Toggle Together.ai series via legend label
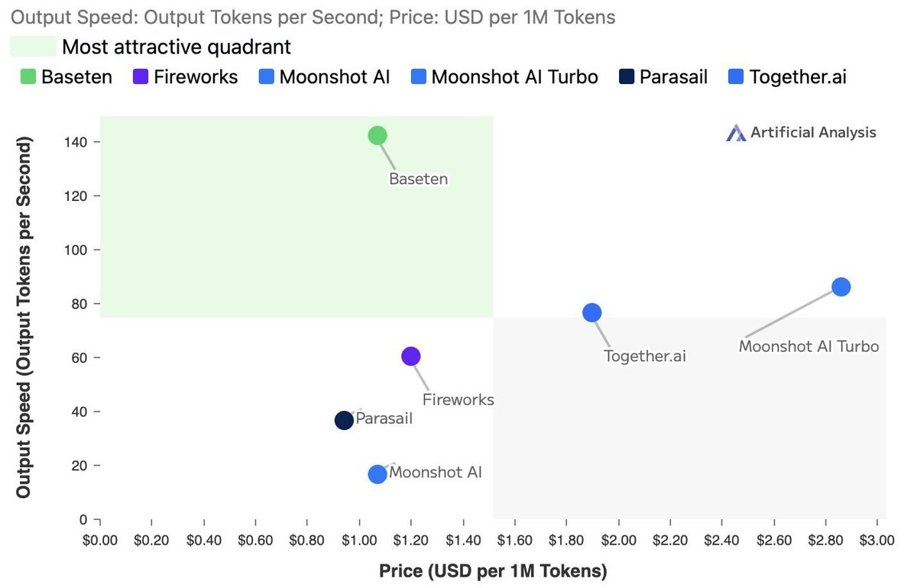917x588 pixels. (798, 77)
